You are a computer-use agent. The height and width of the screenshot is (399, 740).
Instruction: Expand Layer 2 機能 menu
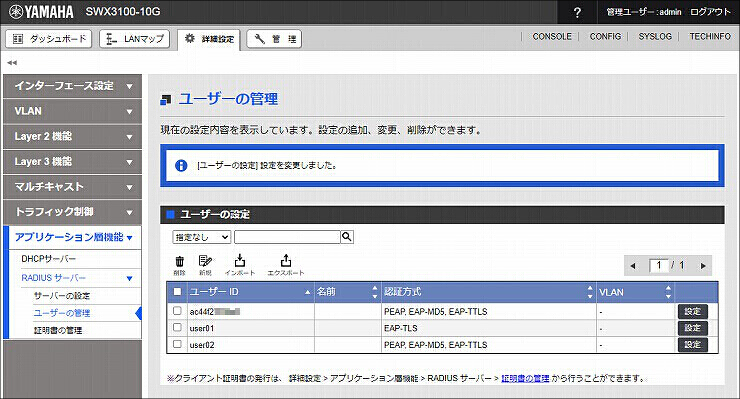pyautogui.click(x=72, y=136)
